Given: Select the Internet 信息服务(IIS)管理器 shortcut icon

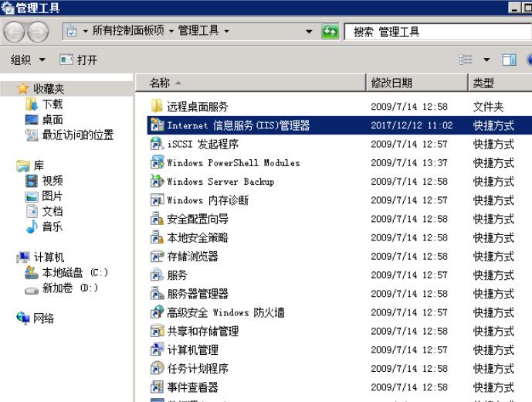Looking at the screenshot, I should pos(157,124).
